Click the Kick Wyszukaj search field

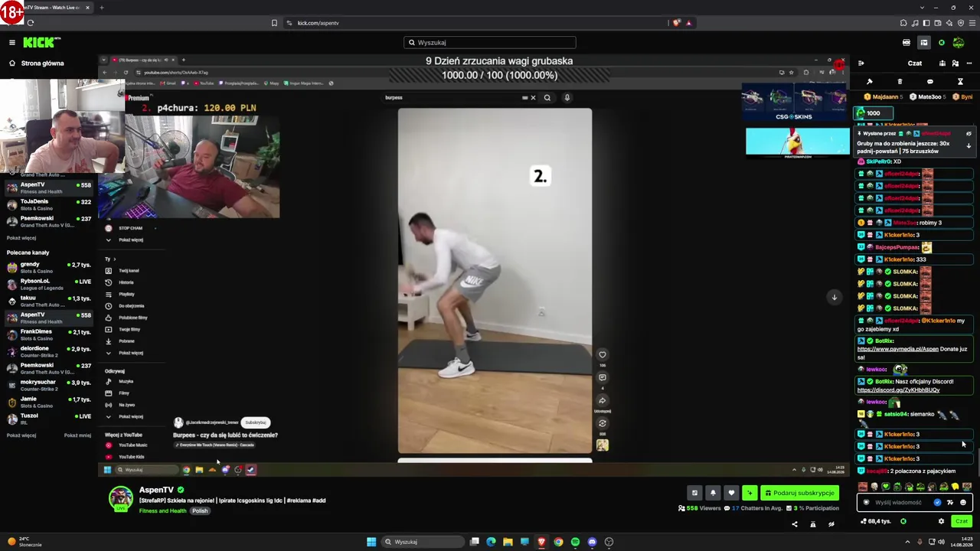[490, 43]
